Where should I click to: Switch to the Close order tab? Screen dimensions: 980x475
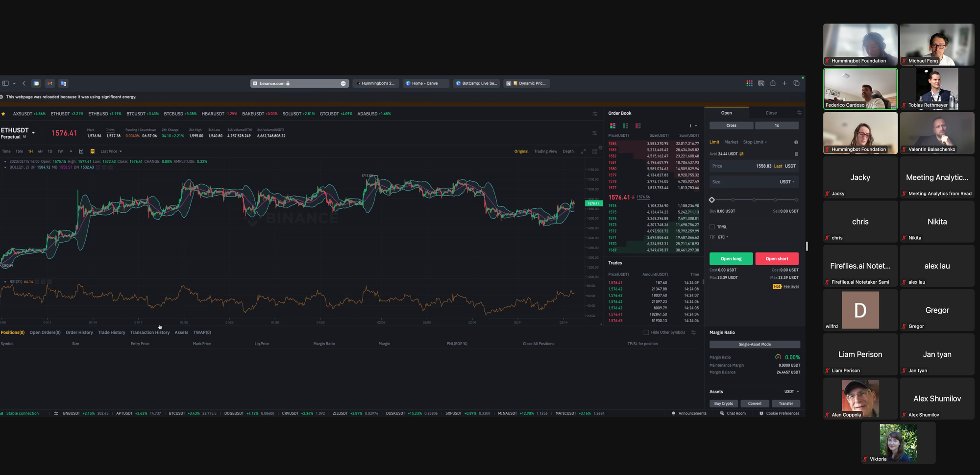[x=771, y=113]
